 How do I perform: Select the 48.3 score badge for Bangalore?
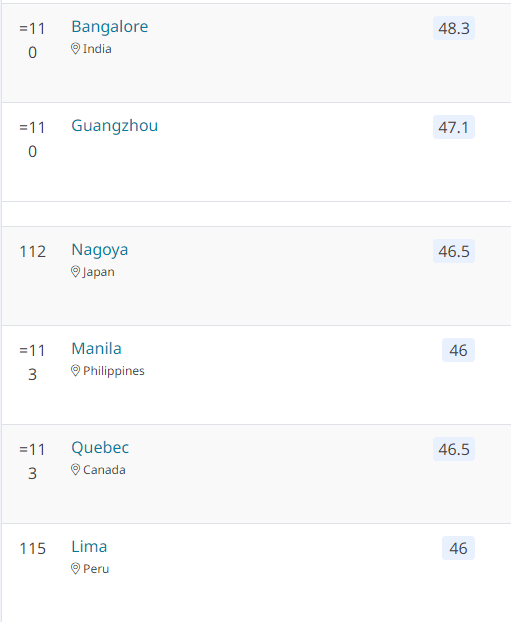pyautogui.click(x=454, y=28)
